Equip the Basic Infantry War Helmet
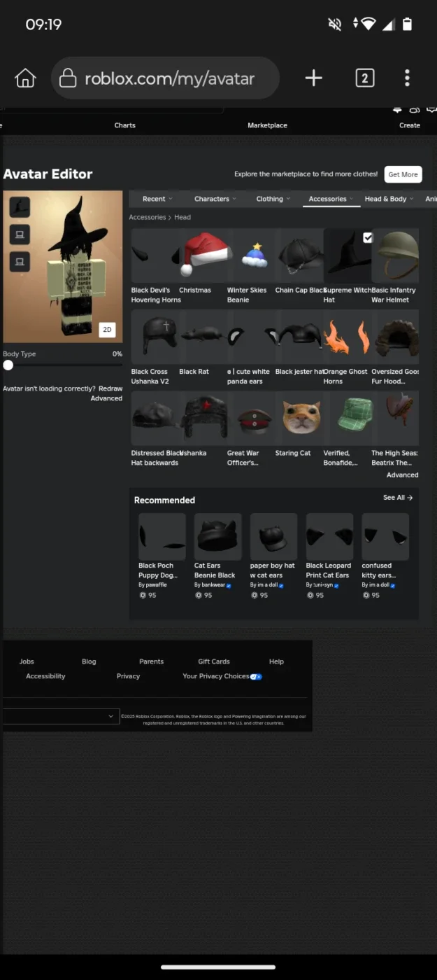This screenshot has width=437, height=980. [x=395, y=255]
